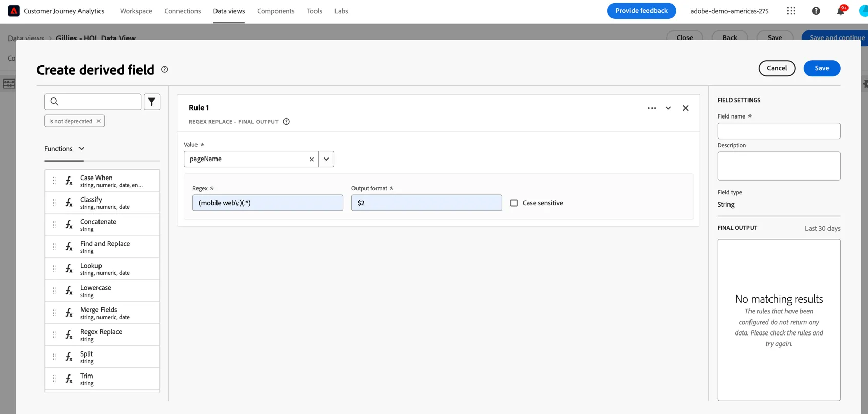Select the Classify function icon
868x414 pixels.
tap(69, 203)
